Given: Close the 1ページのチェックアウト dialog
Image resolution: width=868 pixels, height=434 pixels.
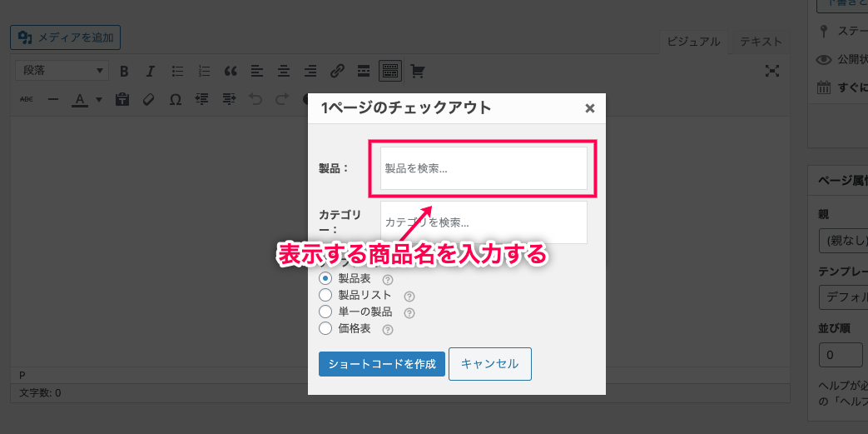Looking at the screenshot, I should coord(590,108).
